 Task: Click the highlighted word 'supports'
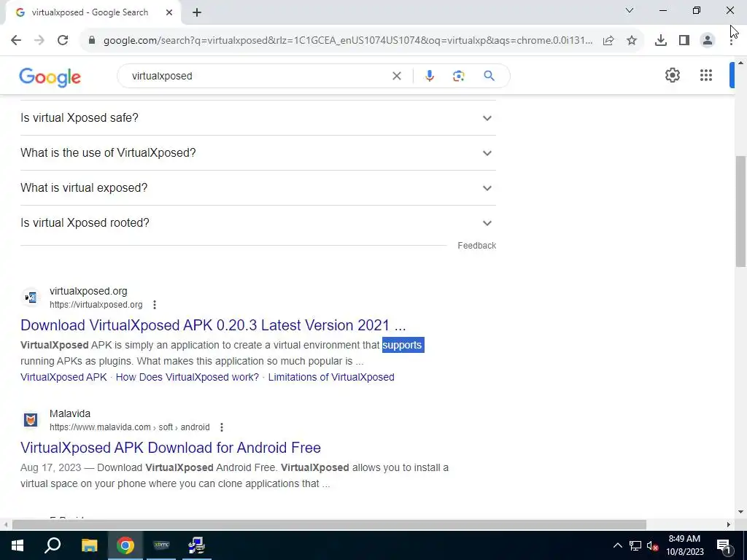[403, 345]
